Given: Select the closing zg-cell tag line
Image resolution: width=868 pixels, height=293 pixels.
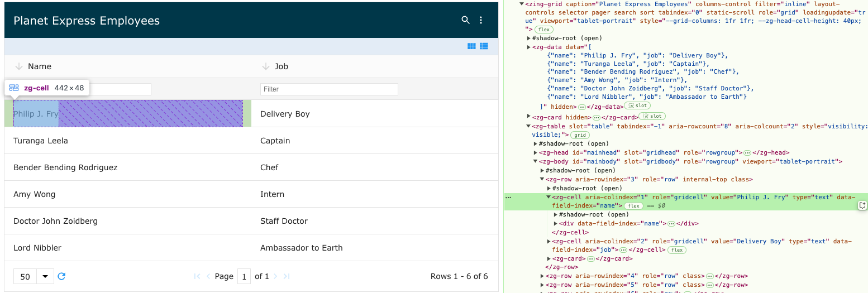Looking at the screenshot, I should [570, 232].
